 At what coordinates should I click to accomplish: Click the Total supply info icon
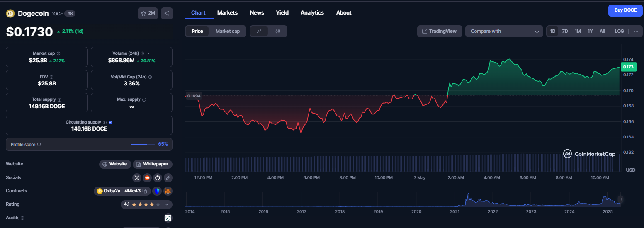click(60, 99)
